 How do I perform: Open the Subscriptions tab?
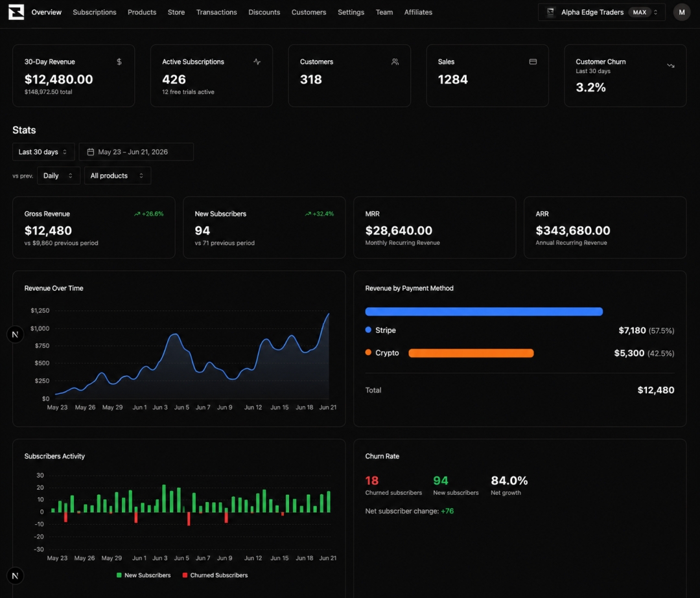(x=95, y=12)
